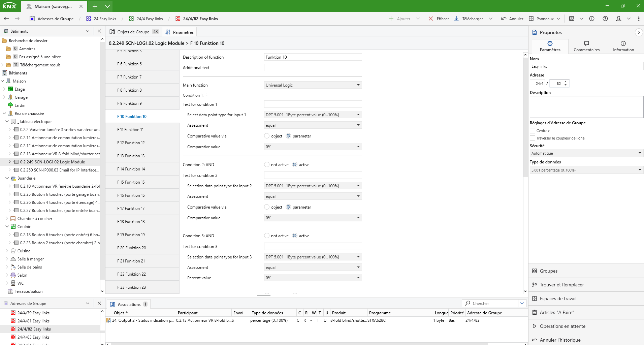Viewport: 644px width, 345px height.
Task: Collapse the Buanderie tree node
Action: click(x=7, y=178)
